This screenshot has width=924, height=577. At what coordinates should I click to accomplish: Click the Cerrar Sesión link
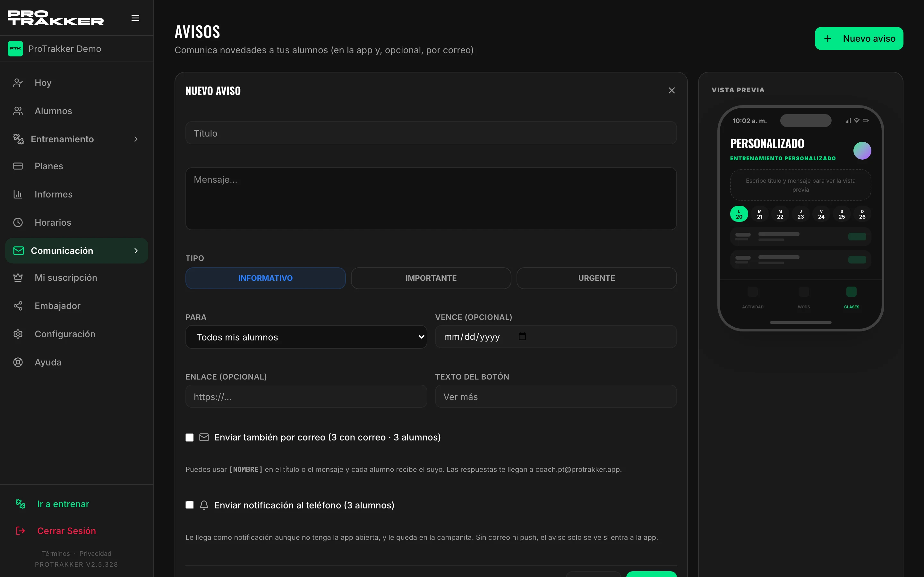[66, 531]
